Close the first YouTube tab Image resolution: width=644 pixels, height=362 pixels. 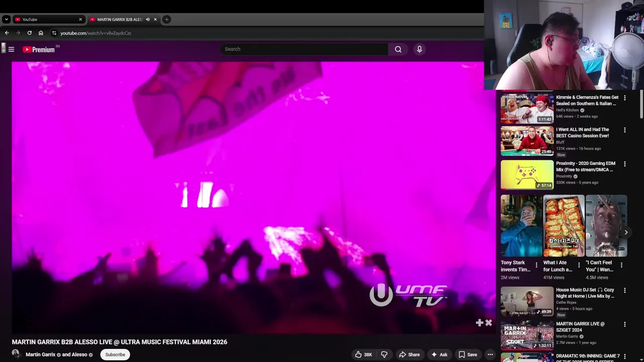click(80, 20)
